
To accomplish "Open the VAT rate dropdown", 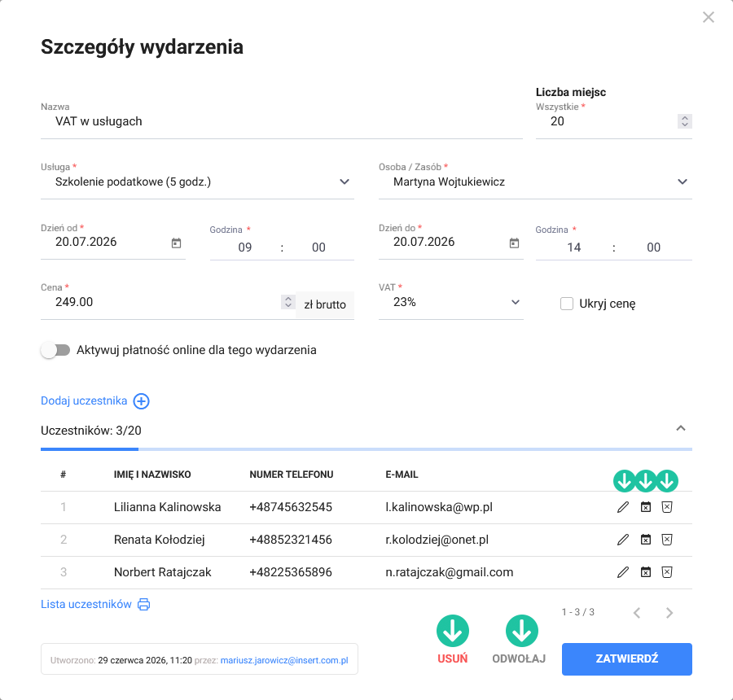I will (450, 302).
